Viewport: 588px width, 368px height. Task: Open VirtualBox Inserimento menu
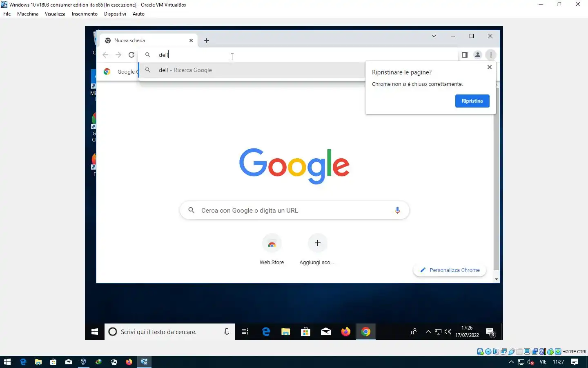[x=85, y=14]
